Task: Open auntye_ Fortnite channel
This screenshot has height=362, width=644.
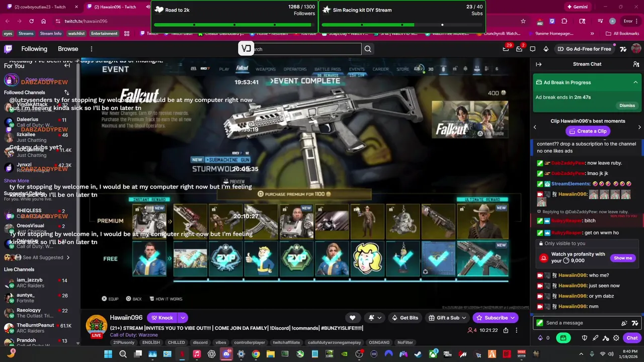Action: pyautogui.click(x=38, y=298)
